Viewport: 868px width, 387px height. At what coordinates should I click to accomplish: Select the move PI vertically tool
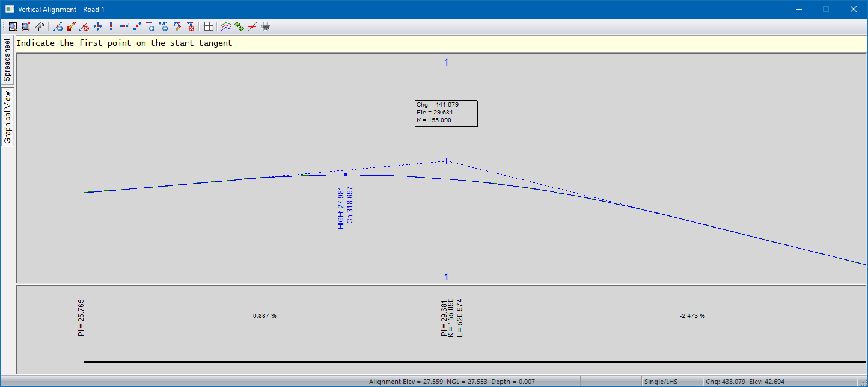pos(111,26)
